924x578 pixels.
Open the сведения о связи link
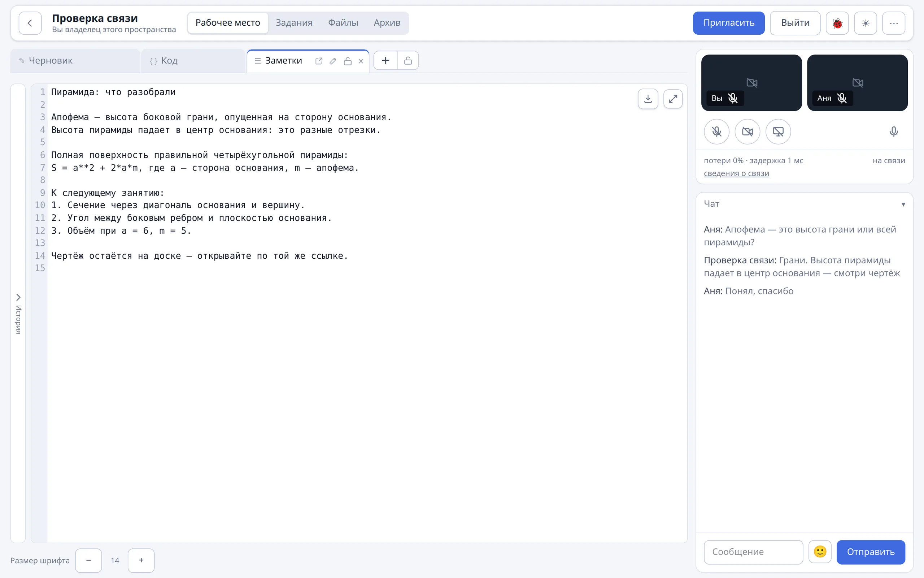coord(736,173)
